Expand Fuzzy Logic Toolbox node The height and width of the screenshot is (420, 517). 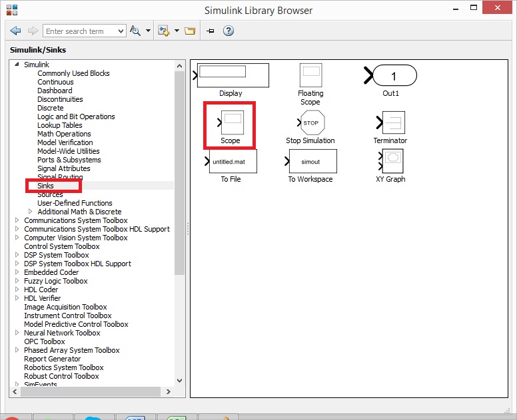click(17, 280)
